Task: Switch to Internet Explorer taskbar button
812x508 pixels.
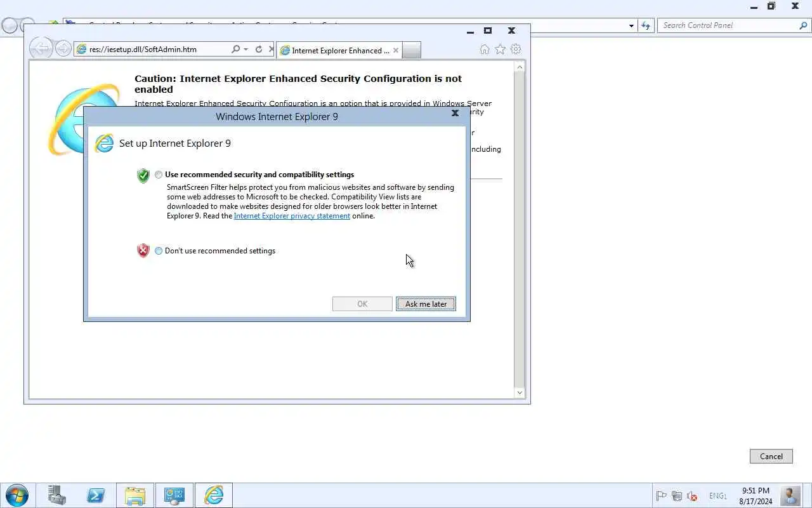Action: click(x=214, y=495)
